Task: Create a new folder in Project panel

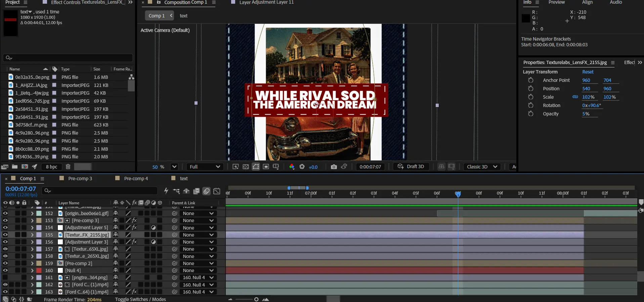Action: [x=15, y=167]
